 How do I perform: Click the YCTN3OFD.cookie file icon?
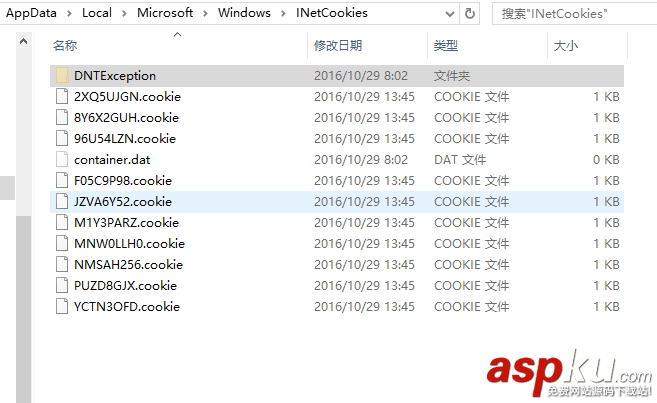coord(61,307)
